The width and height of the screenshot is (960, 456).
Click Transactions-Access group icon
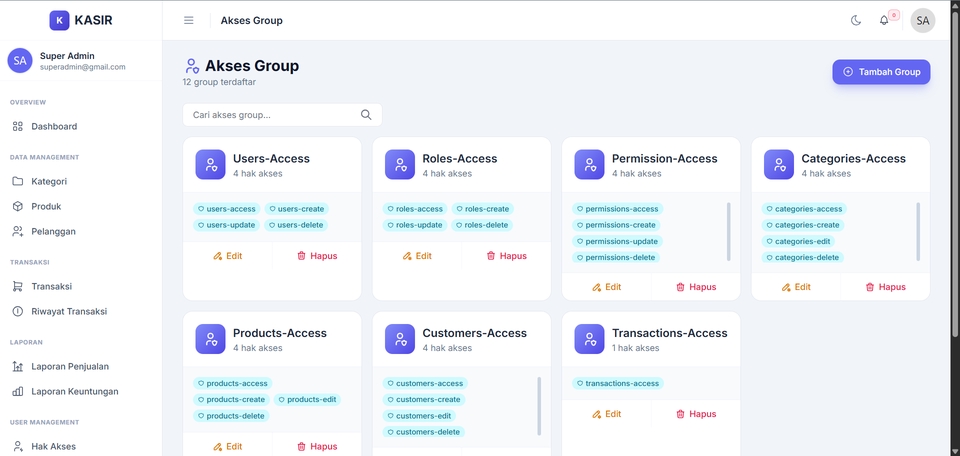coord(590,339)
